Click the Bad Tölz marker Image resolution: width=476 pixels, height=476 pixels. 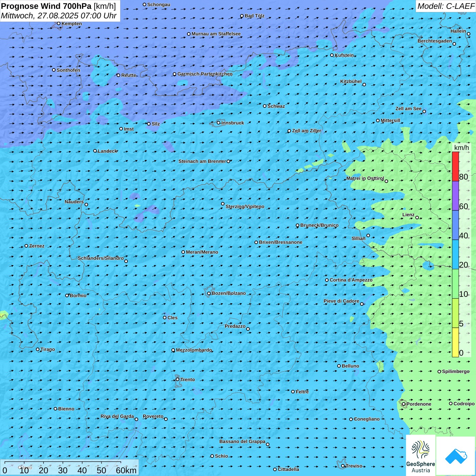coord(242,16)
